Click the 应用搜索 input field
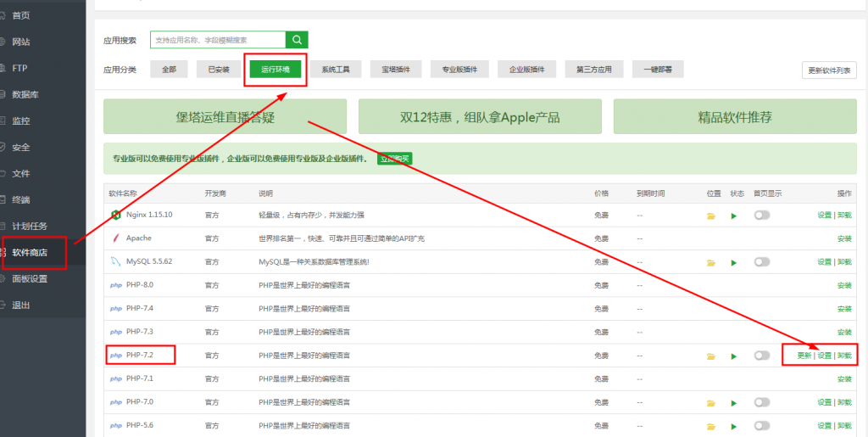Image resolution: width=868 pixels, height=437 pixels. click(x=218, y=40)
